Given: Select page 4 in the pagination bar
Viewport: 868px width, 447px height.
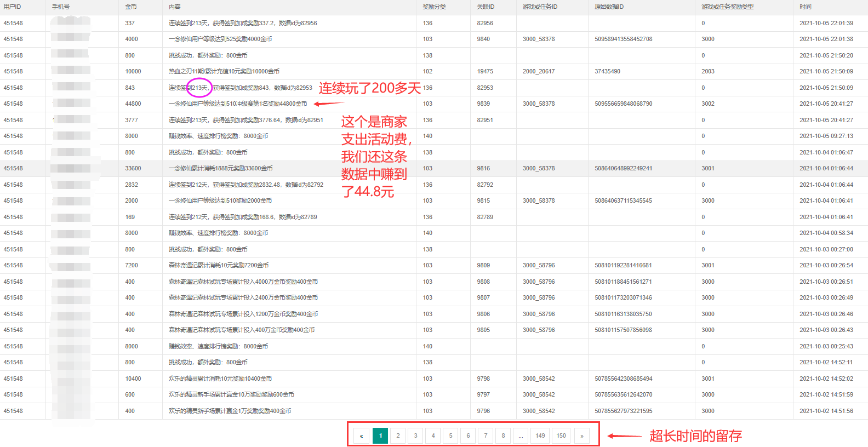Looking at the screenshot, I should point(433,435).
